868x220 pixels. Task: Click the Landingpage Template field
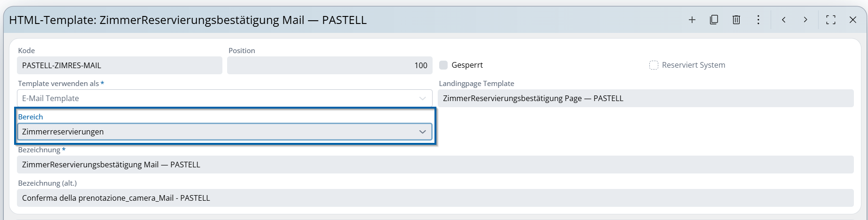[645, 98]
